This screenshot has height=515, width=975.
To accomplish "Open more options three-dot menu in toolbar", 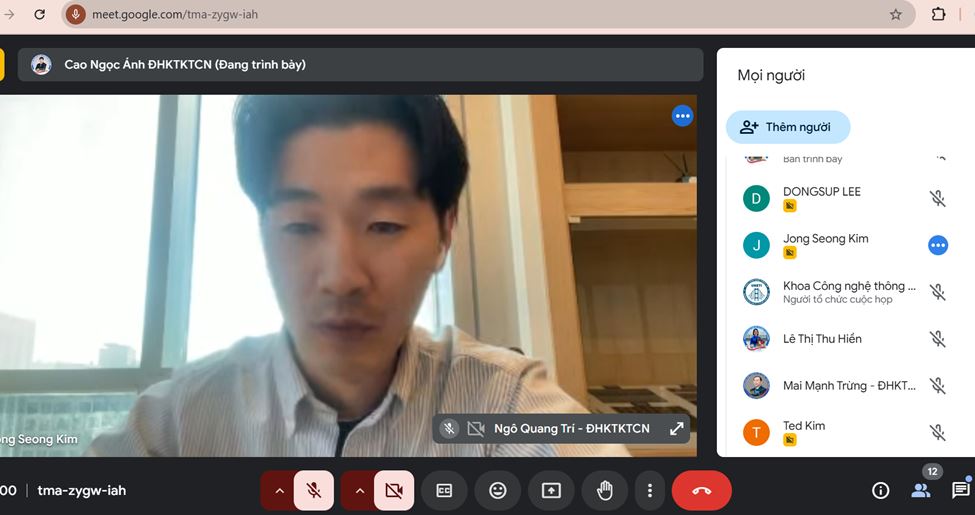I will (650, 491).
